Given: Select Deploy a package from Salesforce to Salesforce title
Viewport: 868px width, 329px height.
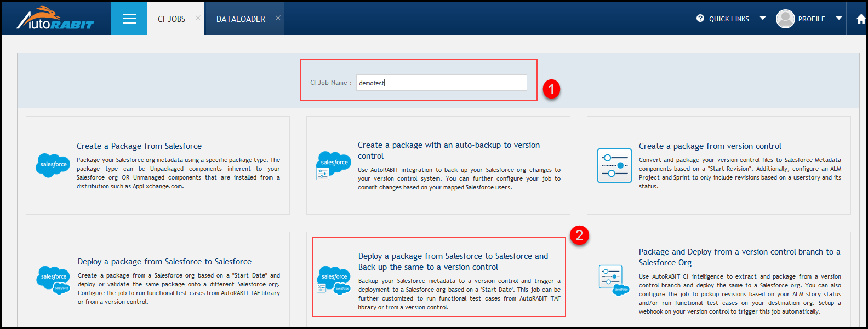Looking at the screenshot, I should coord(164,262).
